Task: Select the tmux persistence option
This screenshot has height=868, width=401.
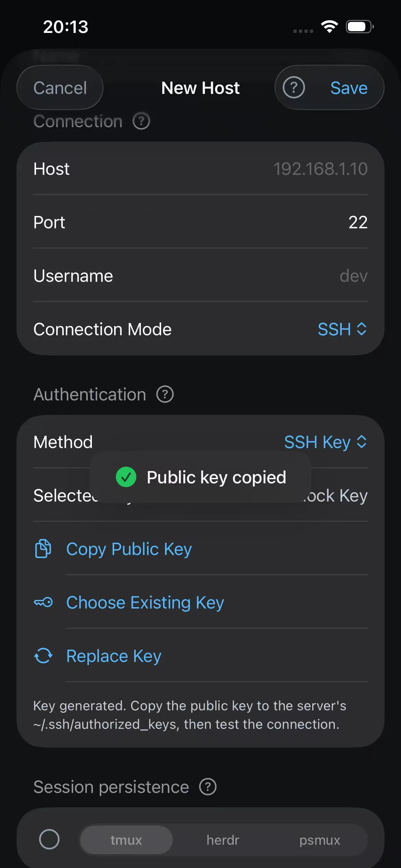Action: point(126,840)
